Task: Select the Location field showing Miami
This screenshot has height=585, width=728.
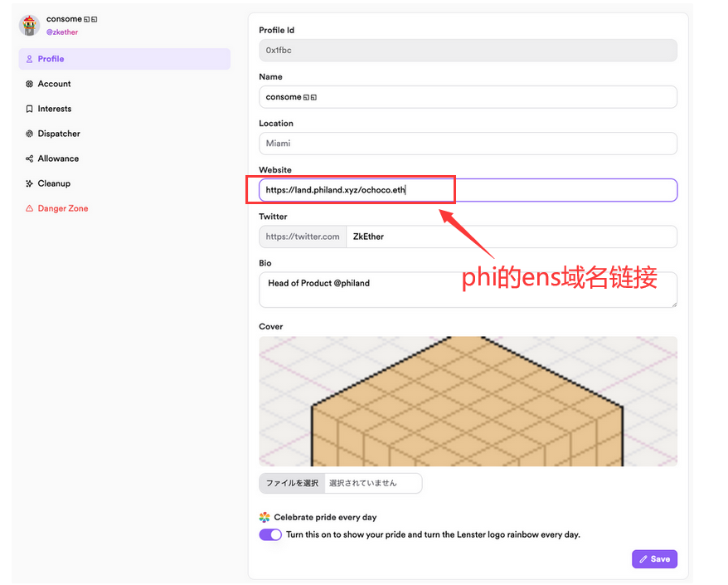Action: [468, 144]
